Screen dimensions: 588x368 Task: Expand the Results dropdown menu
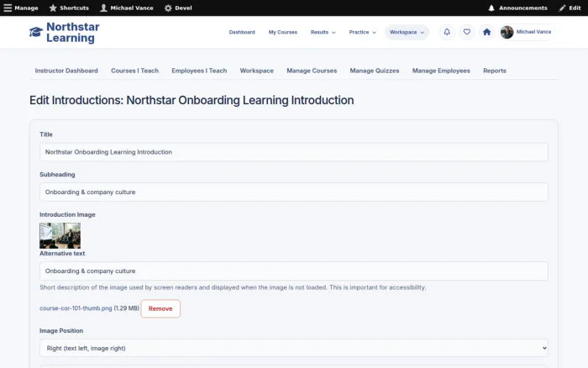323,32
